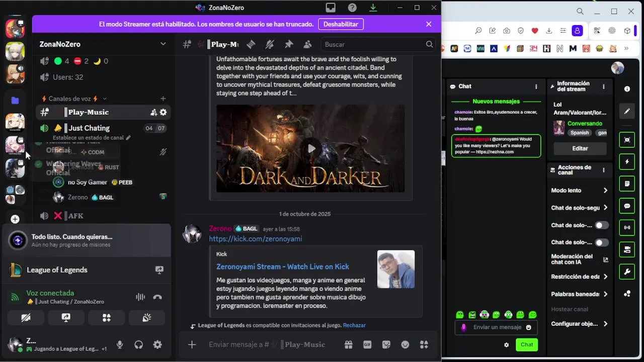Click Editar button in stream info

(580, 148)
